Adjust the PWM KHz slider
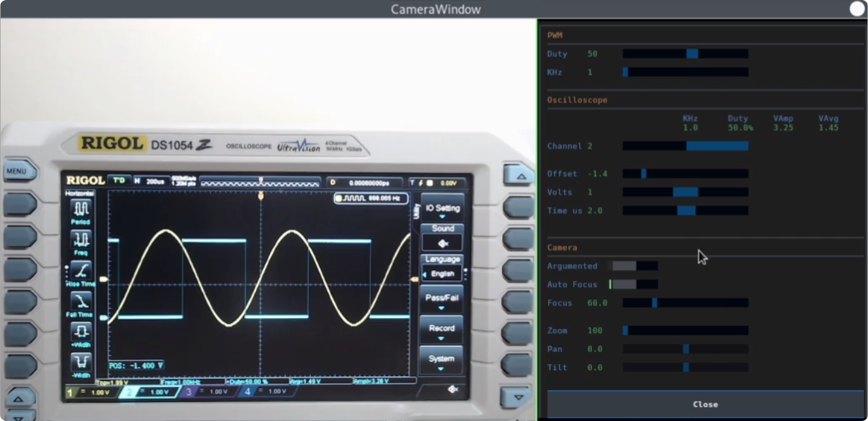The width and height of the screenshot is (868, 421). [x=685, y=72]
